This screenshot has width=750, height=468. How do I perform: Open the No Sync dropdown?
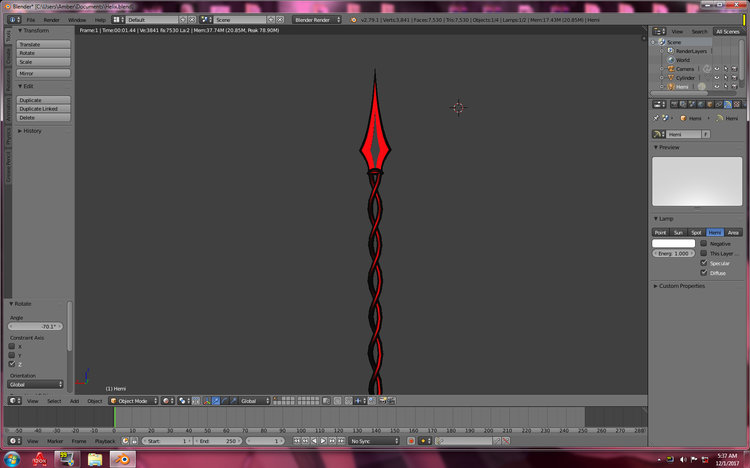point(374,441)
